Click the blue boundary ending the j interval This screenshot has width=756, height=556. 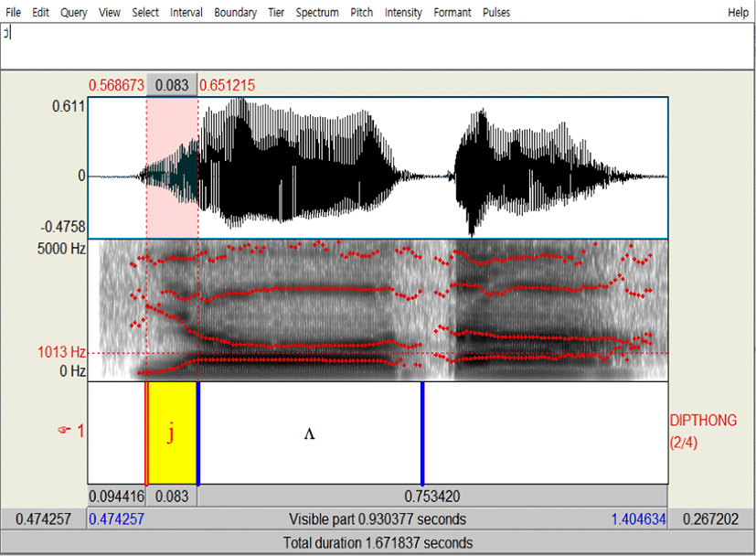tap(198, 433)
